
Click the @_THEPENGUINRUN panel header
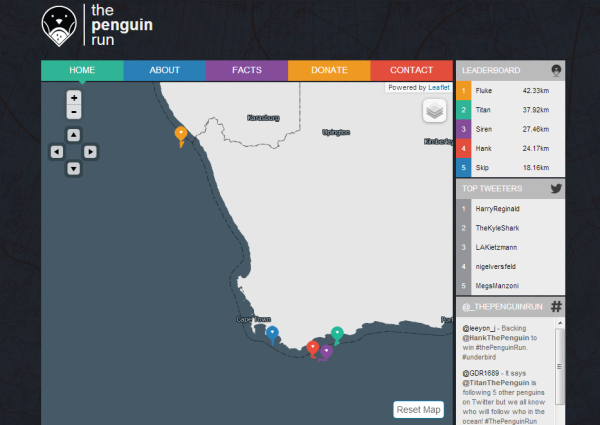(x=510, y=307)
